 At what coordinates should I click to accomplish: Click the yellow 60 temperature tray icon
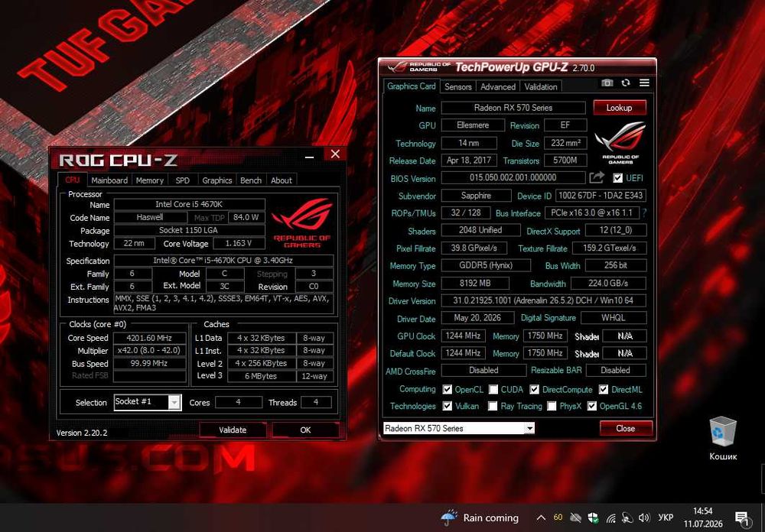click(x=558, y=517)
